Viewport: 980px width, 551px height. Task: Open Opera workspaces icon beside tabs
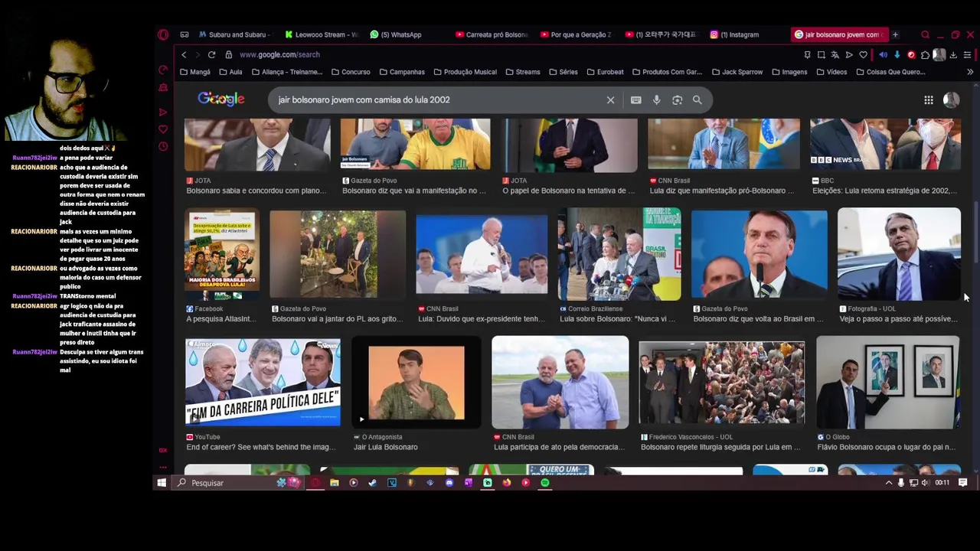click(x=185, y=34)
